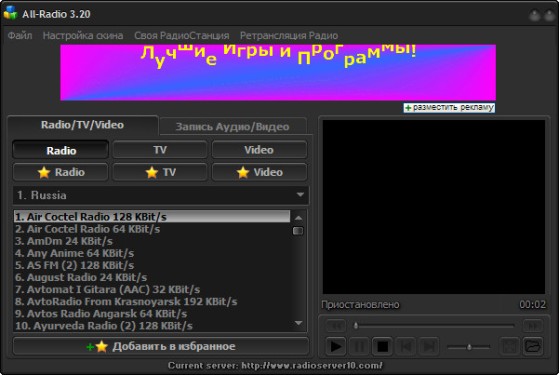Pause playback with the pause icon

pyautogui.click(x=359, y=346)
